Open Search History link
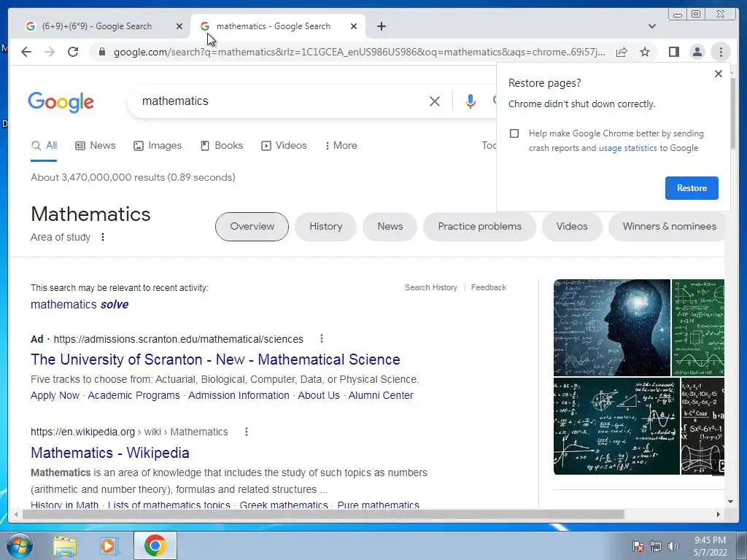 431,287
